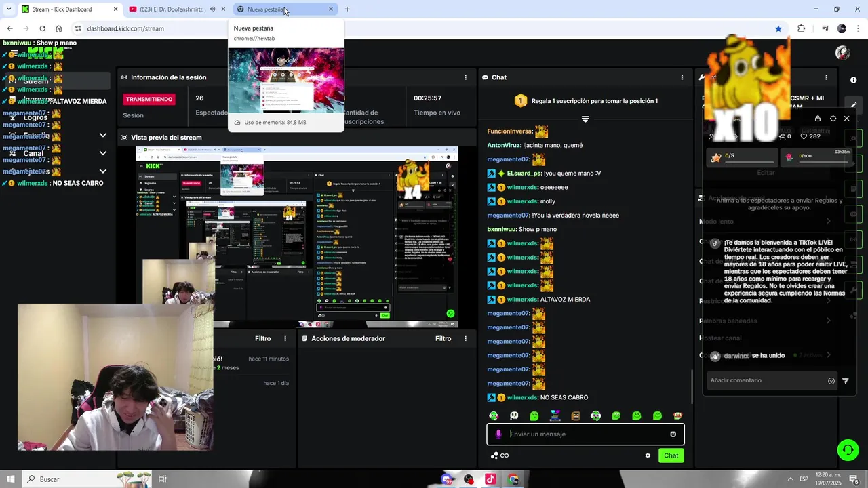Reload the Kick dashboard page
This screenshot has width=868, height=488.
42,28
